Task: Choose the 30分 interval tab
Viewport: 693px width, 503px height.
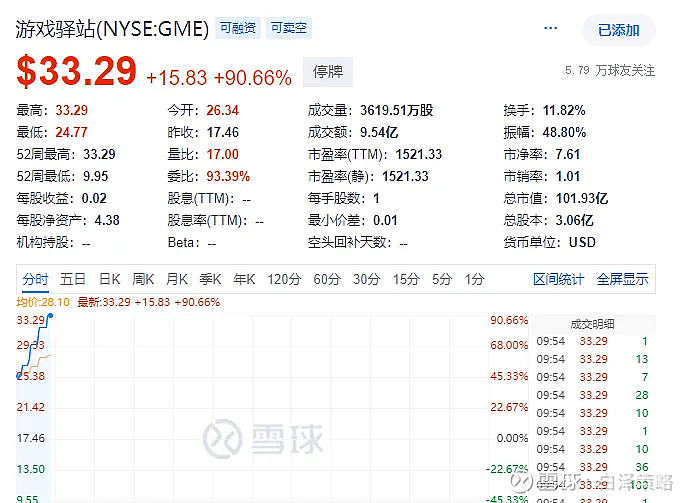Action: tap(367, 279)
